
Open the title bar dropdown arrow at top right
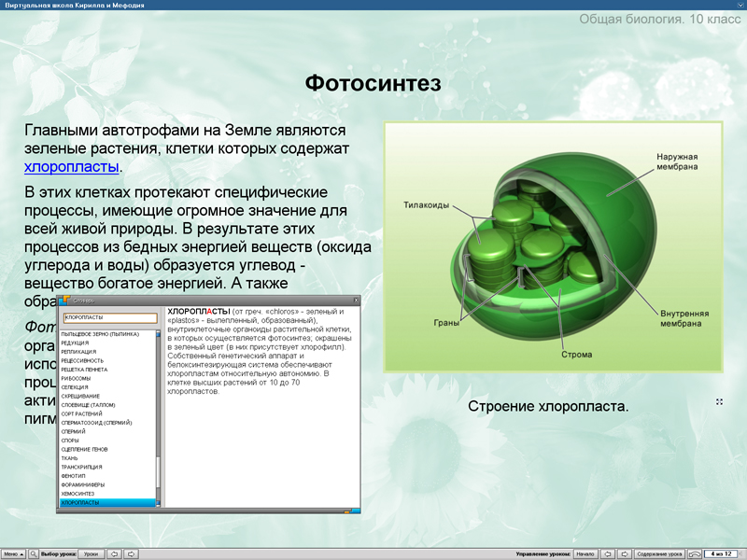739,6
